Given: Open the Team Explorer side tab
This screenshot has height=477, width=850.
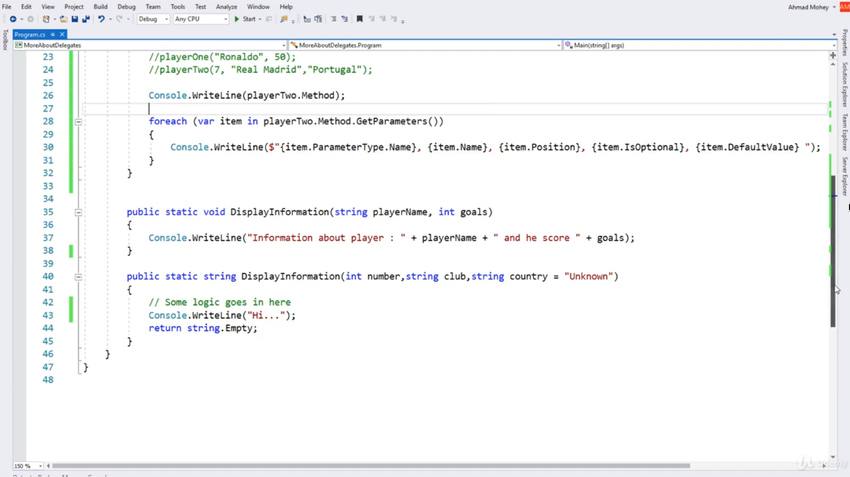Looking at the screenshot, I should 845,132.
